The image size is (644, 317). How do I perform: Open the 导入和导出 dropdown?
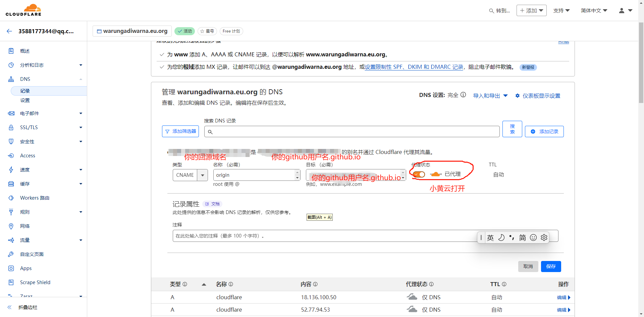(x=490, y=96)
